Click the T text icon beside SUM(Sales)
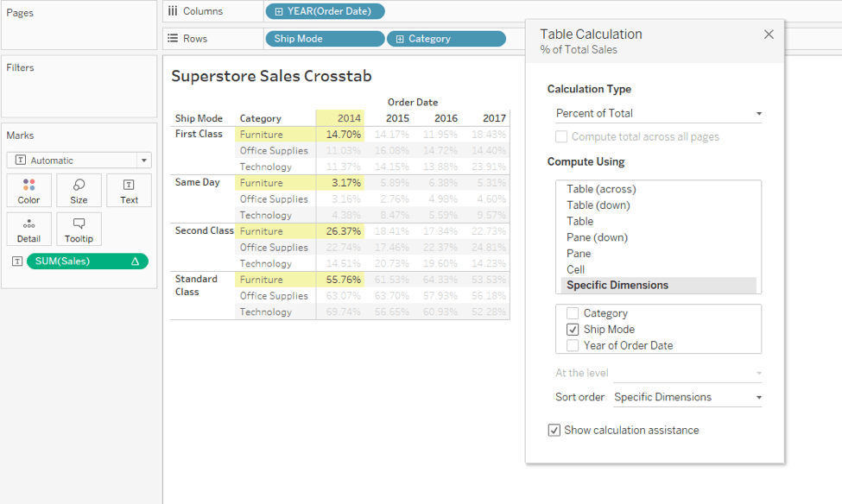The width and height of the screenshot is (842, 504). pyautogui.click(x=16, y=260)
